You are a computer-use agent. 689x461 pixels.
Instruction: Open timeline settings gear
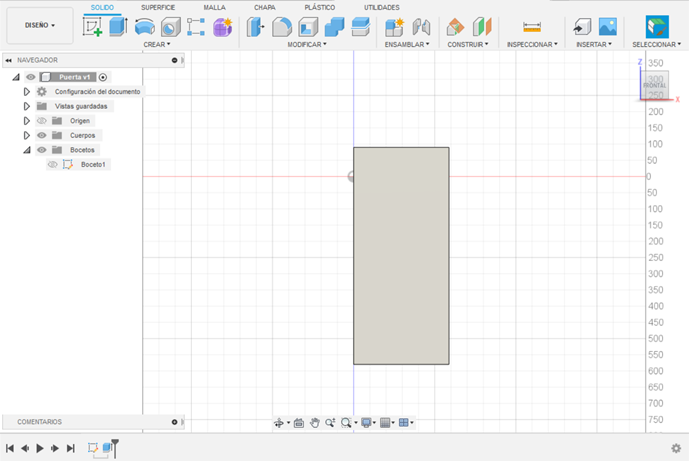coord(676,448)
